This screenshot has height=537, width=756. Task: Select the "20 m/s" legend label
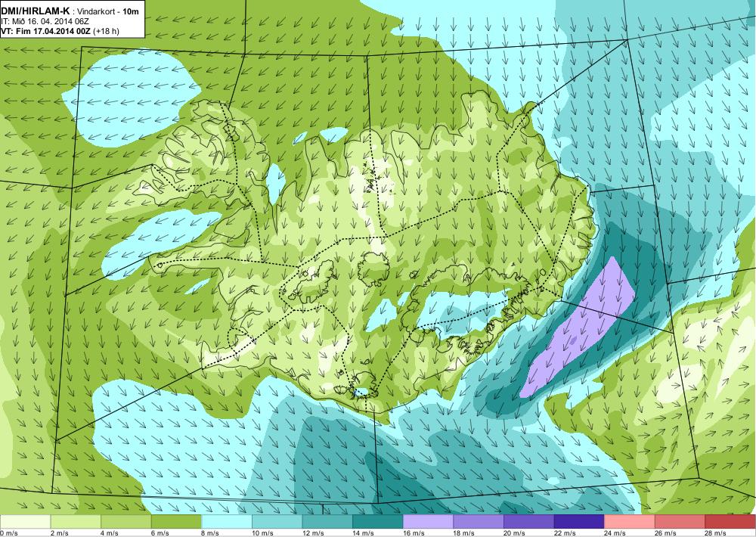click(514, 532)
